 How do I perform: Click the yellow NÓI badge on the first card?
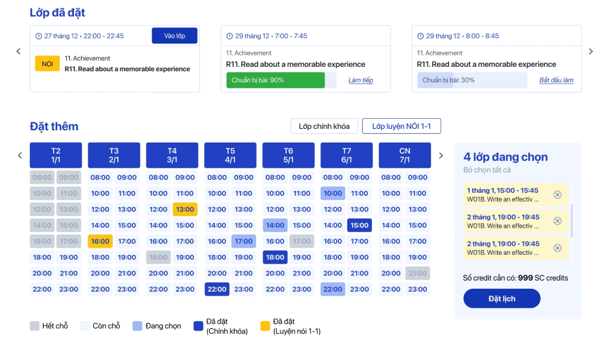click(x=47, y=63)
